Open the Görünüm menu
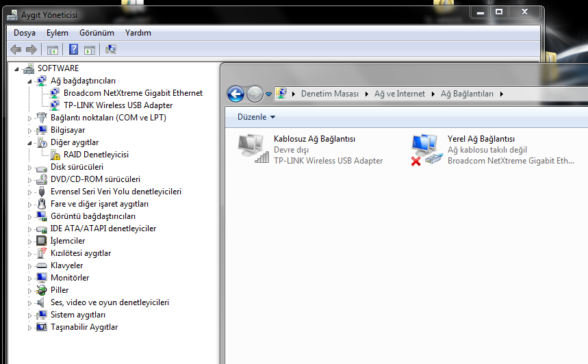 (x=97, y=33)
